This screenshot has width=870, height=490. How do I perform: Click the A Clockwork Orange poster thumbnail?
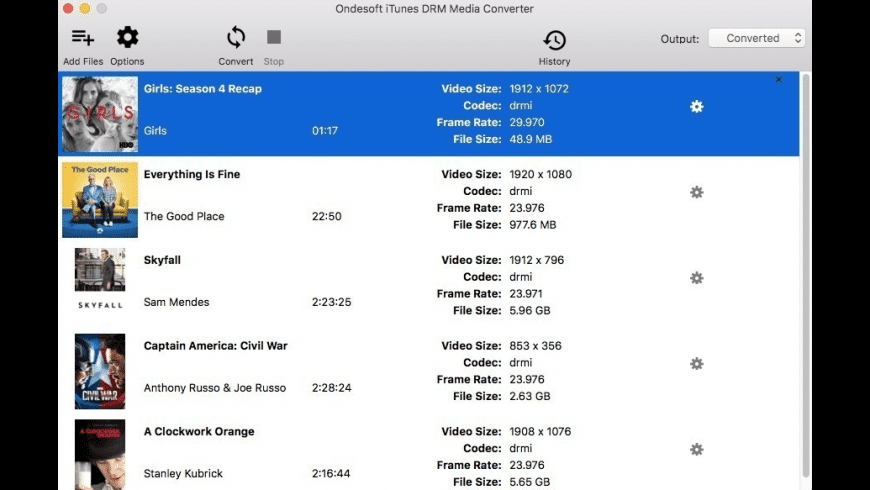(100, 454)
